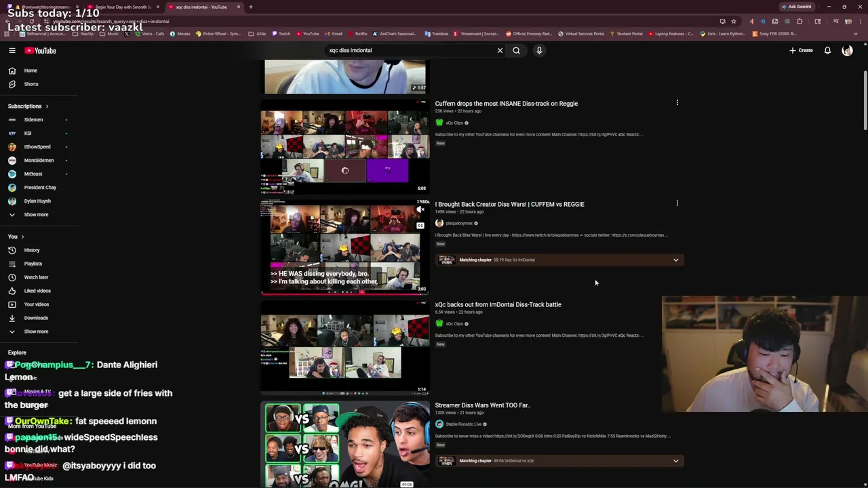This screenshot has height=488, width=868.
Task: Switch to the Begin Your Day browser tab
Action: (x=123, y=7)
